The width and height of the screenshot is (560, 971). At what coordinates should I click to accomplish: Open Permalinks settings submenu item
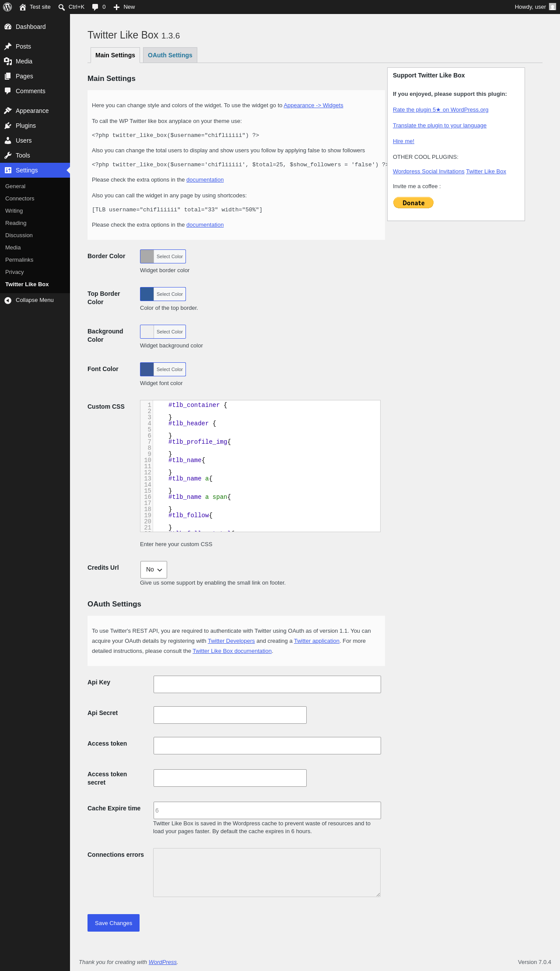click(19, 260)
